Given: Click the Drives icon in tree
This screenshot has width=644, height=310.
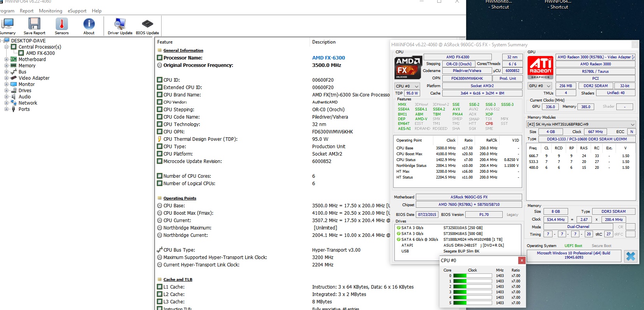Looking at the screenshot, I should (14, 90).
